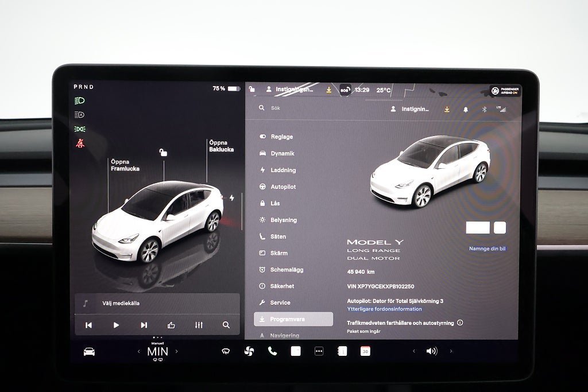Screen dimensions: 588x392
Task: Open the audio equalizer sliders icon
Action: (199, 325)
